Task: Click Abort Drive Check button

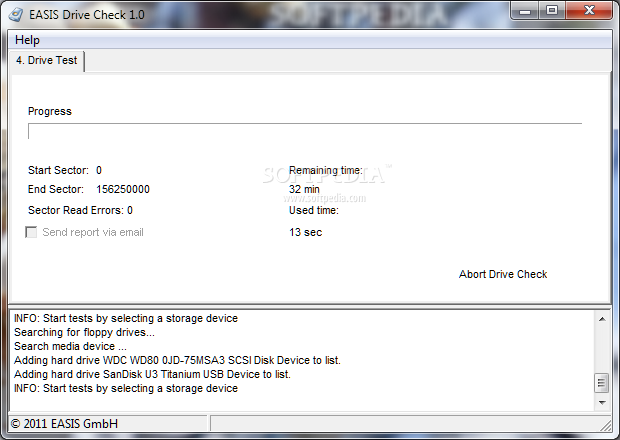Action: [x=503, y=274]
